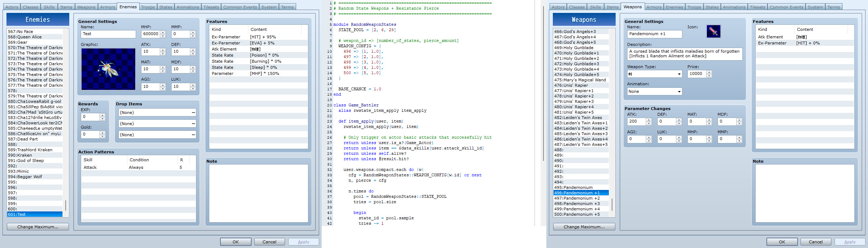Switch to the Armors tab in Weapons window

coord(654,7)
